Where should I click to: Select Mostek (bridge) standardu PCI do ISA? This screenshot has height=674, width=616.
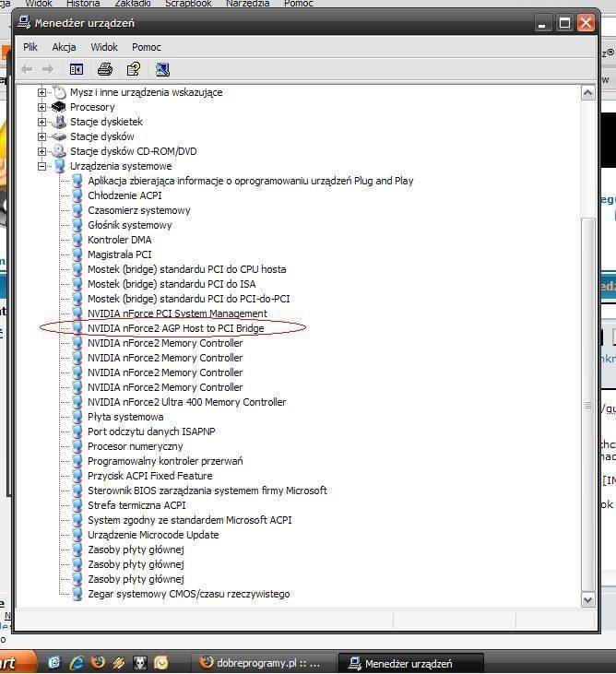pyautogui.click(x=172, y=284)
